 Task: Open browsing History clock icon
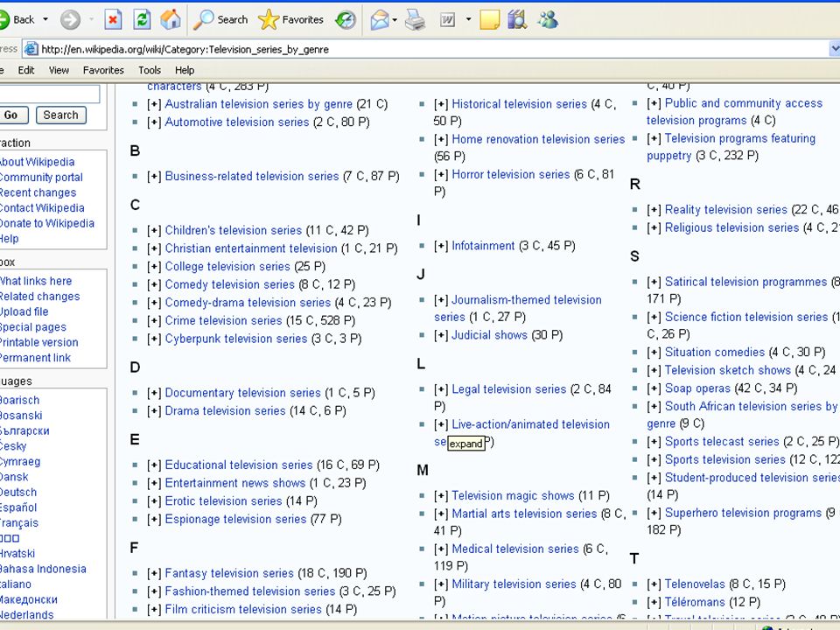pyautogui.click(x=346, y=20)
